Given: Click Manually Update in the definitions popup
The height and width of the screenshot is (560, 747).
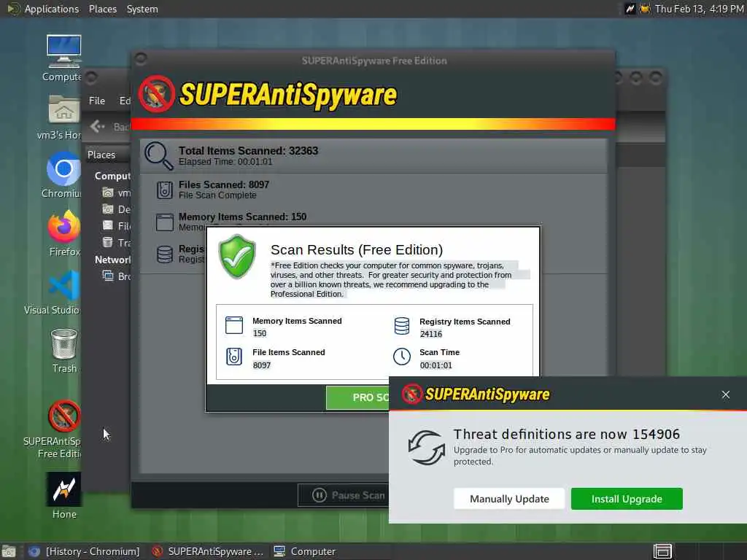Looking at the screenshot, I should [x=508, y=499].
